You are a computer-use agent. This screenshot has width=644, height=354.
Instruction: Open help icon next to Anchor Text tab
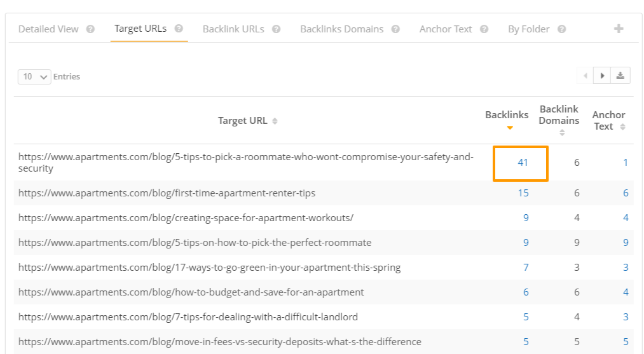484,29
